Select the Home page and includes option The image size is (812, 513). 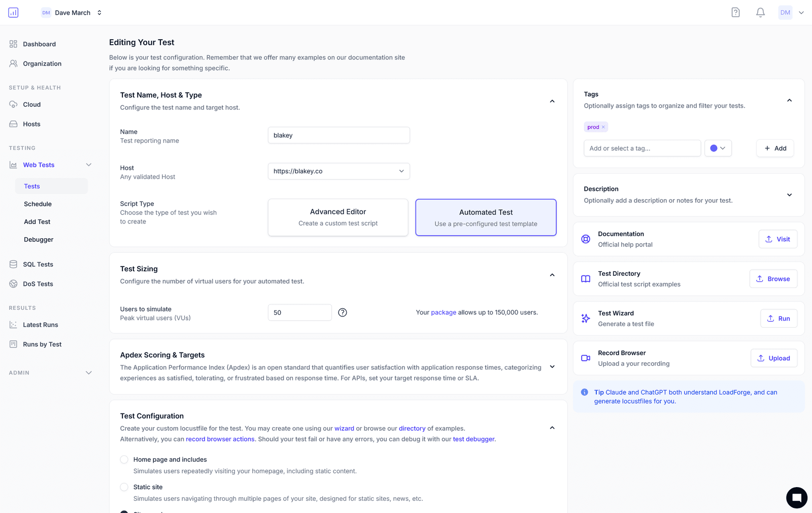[x=124, y=459]
